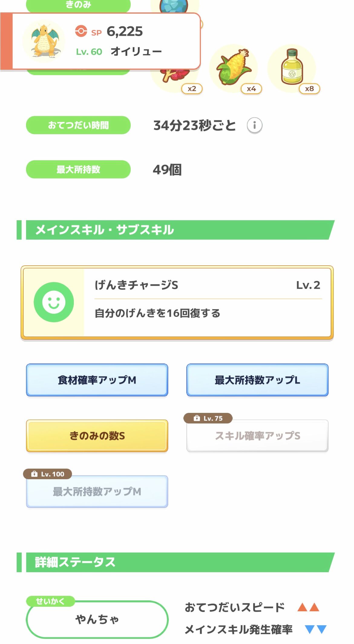The image size is (354, 644).
Task: Tap the Lv. 75 lock badge
Action: pos(208,418)
